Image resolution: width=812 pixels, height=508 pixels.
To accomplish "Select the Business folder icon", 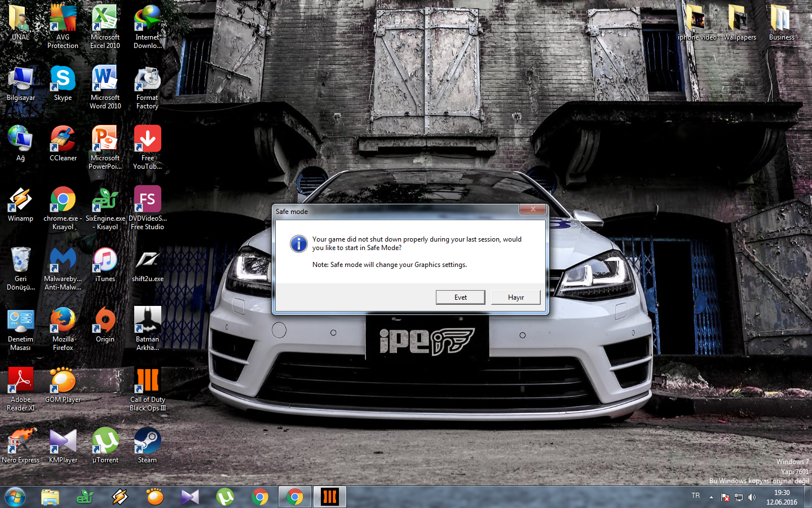I will coord(782,23).
